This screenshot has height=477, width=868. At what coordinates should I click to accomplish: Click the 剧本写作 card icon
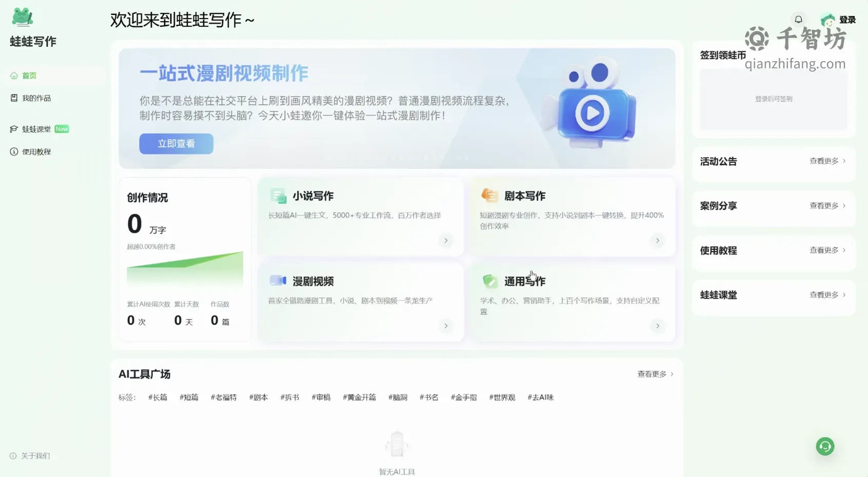pos(489,195)
